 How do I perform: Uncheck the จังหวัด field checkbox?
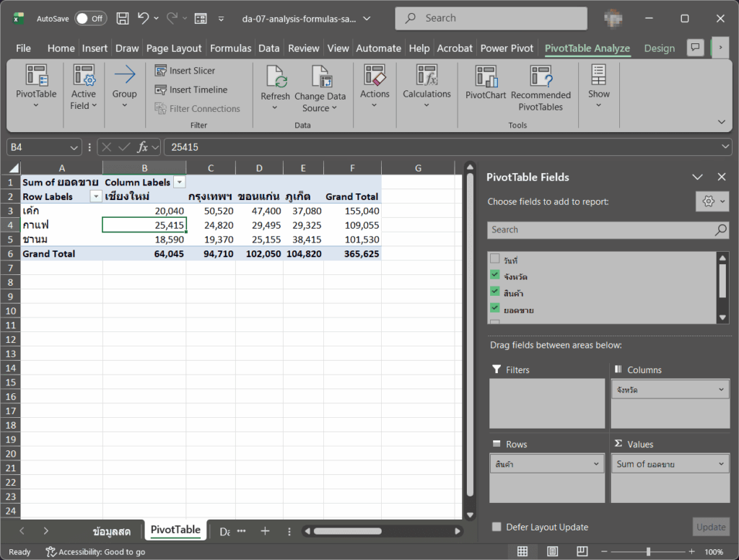click(494, 275)
